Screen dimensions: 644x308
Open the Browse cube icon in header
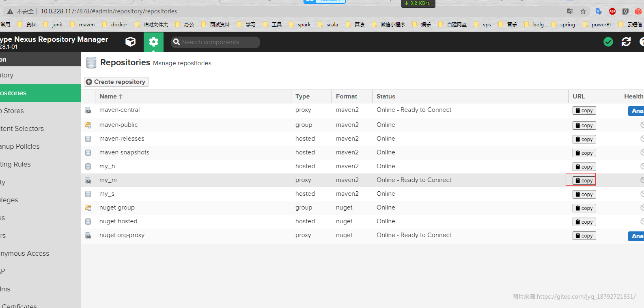click(130, 42)
